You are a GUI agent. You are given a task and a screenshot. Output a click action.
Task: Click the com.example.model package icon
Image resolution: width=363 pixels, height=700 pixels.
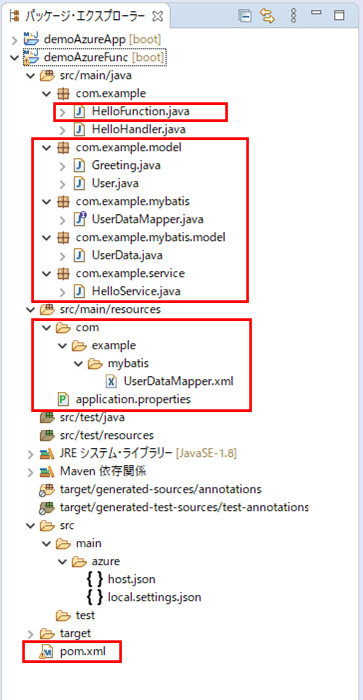(63, 148)
